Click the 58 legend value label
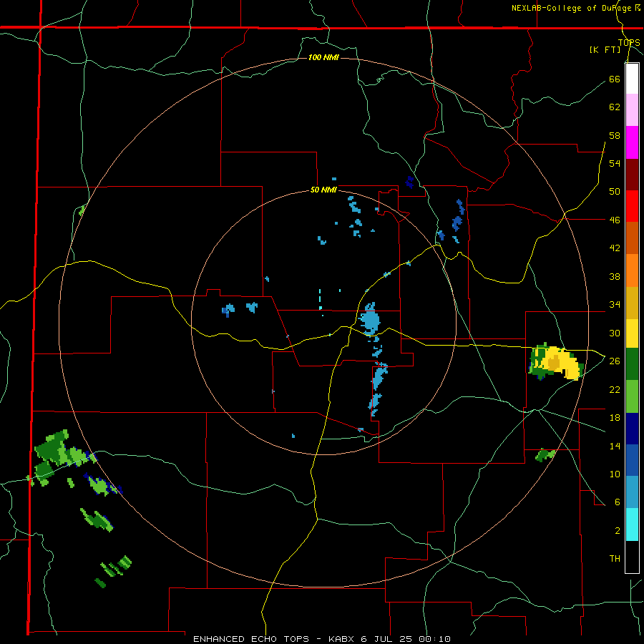 tap(615, 135)
